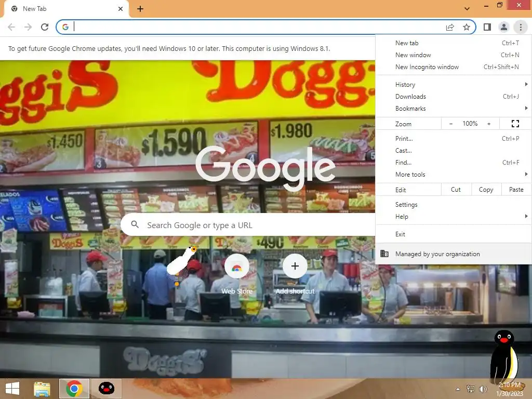Image resolution: width=532 pixels, height=399 pixels.
Task: Open Settings from the Chrome menu
Action: (x=454, y=205)
